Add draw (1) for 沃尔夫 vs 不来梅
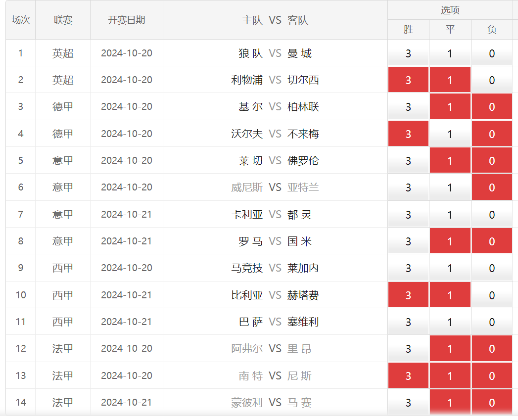Image resolution: width=518 pixels, height=420 pixels. point(450,134)
